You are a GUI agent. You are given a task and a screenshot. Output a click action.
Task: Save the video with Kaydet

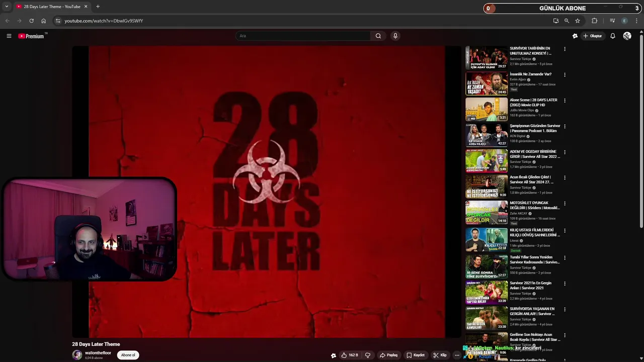click(416, 355)
